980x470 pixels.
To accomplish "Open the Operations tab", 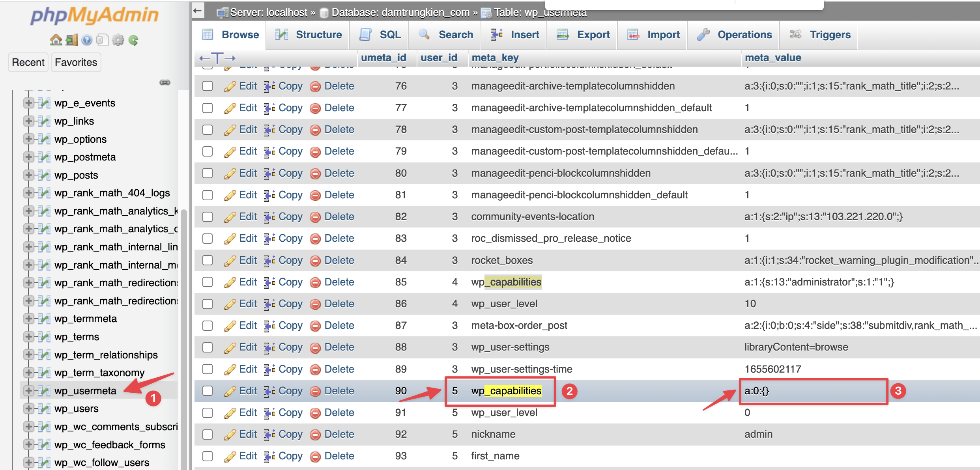I will (734, 35).
